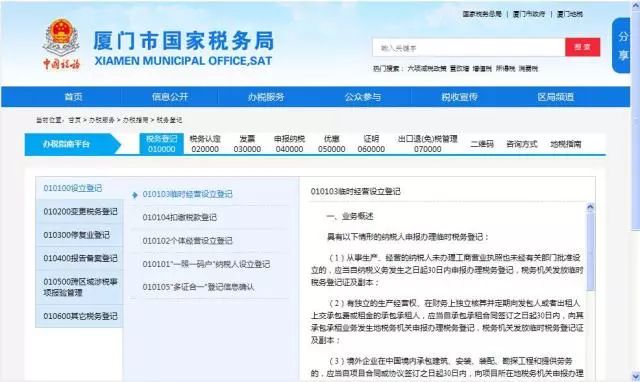Click the 010103临时经营设立登记 content title

pos(356,191)
